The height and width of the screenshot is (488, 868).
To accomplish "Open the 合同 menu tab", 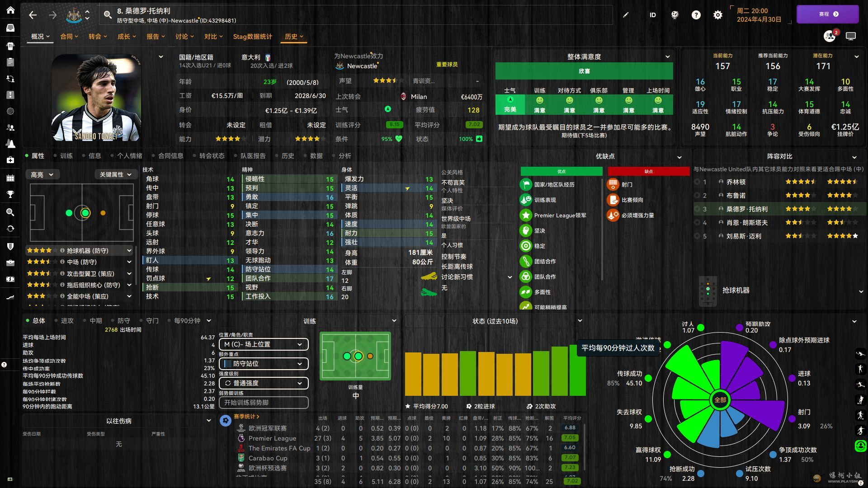I will [x=69, y=37].
